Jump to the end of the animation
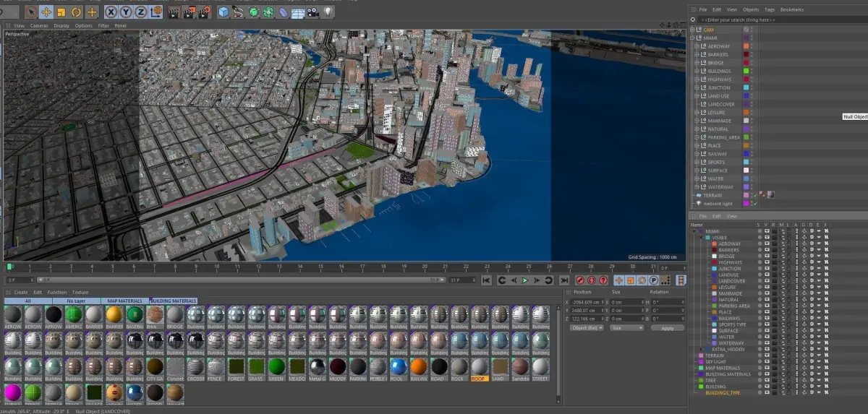Image resolution: width=868 pixels, height=414 pixels. click(563, 280)
